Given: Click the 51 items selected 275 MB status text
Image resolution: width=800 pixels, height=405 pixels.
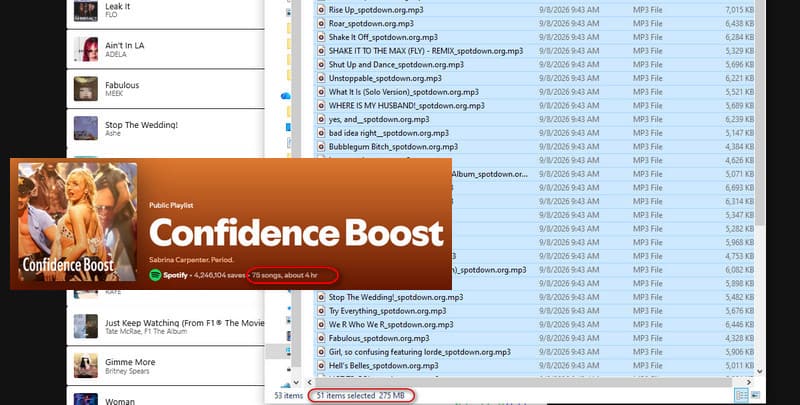Looking at the screenshot, I should pyautogui.click(x=361, y=395).
